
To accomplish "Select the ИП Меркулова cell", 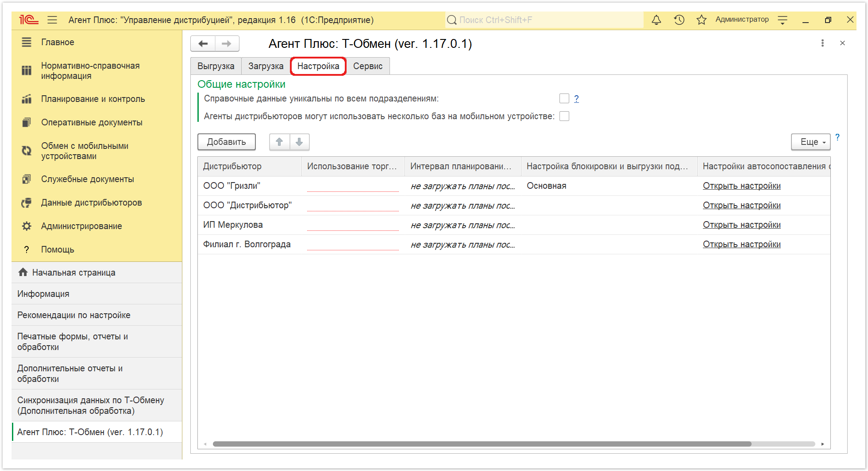I will tap(250, 225).
